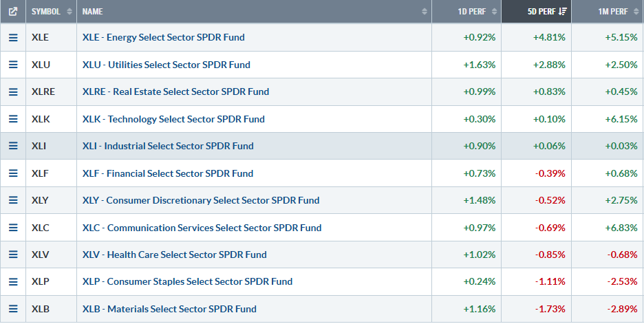644x324 pixels.
Task: Open the row menu icon for XLE
Action: 13,37
